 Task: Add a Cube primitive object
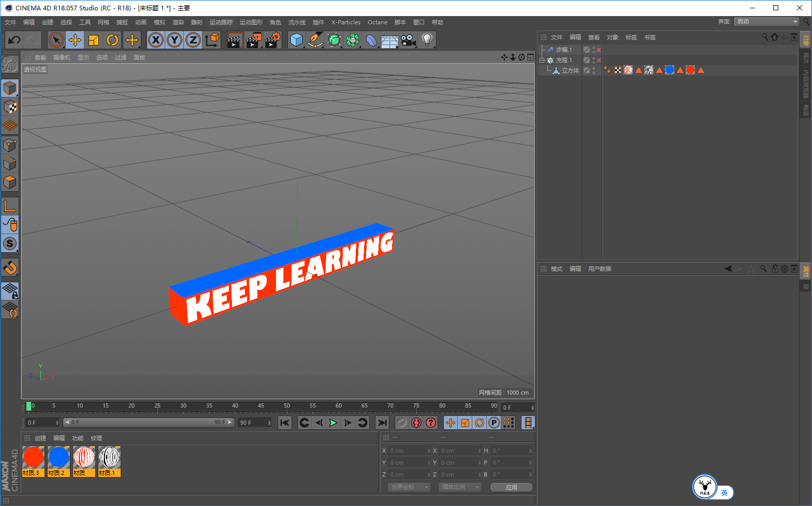(x=297, y=40)
